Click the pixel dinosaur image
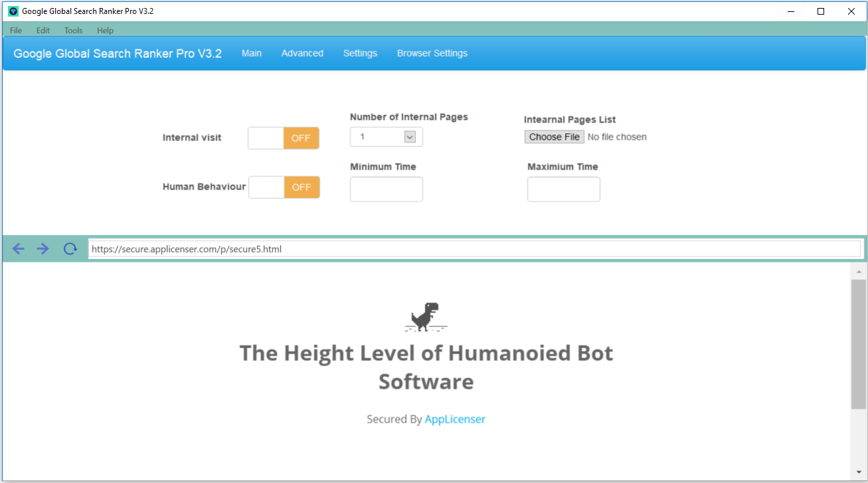 (425, 317)
